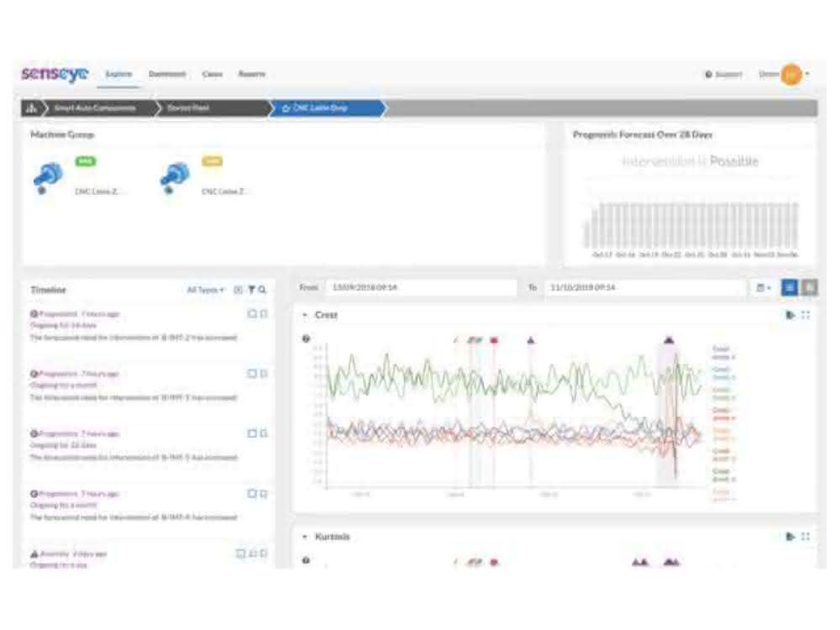Toggle the topmost dark Crest legend series
The image size is (840, 630).
(x=722, y=353)
